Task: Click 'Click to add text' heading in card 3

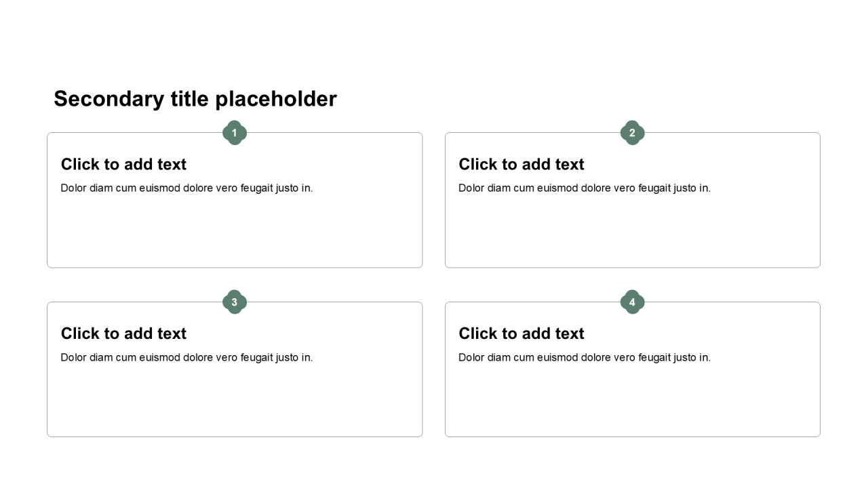Action: 123,333
